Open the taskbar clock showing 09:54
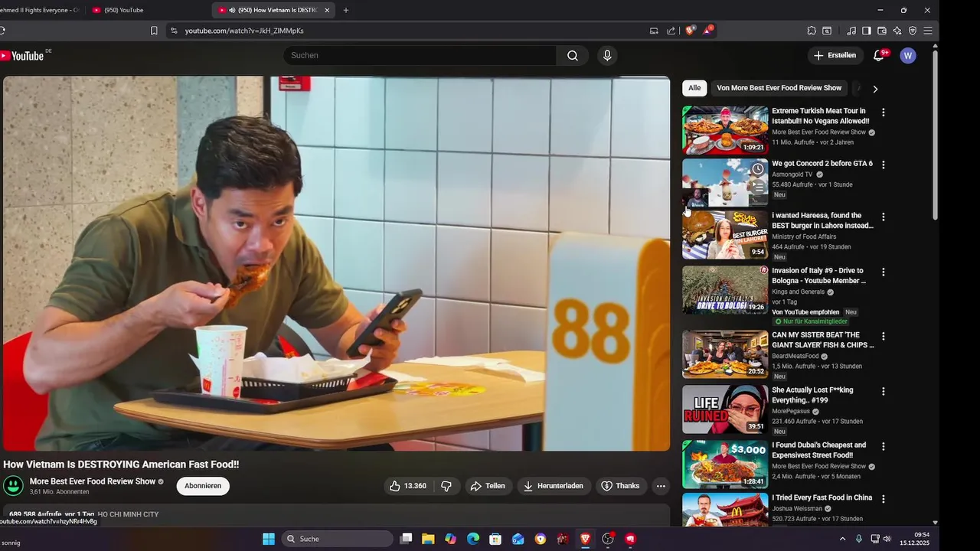Screen dimensions: 980x551 point(916,539)
